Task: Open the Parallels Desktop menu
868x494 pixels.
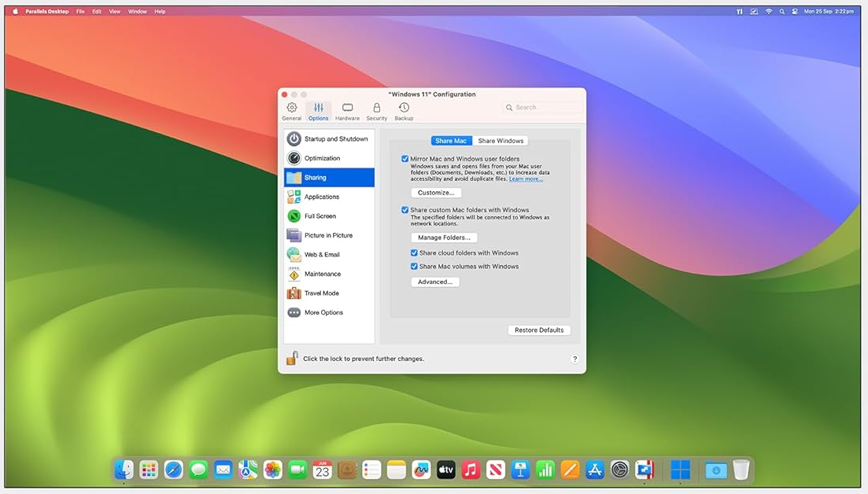Action: point(47,11)
